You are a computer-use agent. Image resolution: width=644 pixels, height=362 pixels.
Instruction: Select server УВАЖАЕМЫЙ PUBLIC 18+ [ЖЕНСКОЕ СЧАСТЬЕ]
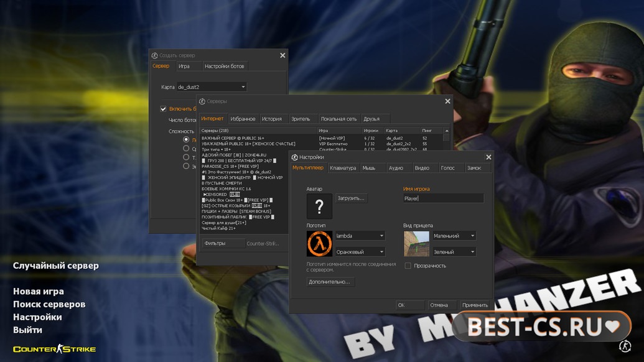tap(321, 144)
